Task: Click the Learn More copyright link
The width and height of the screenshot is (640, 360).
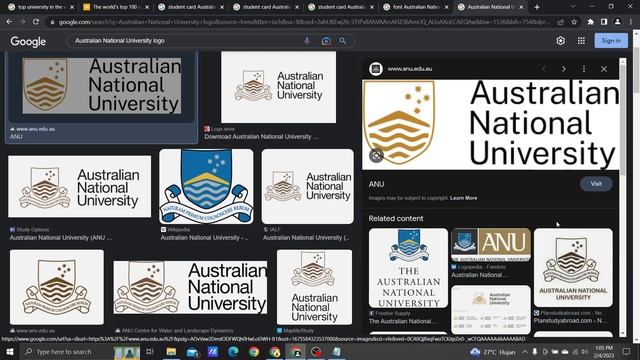Action: 463,198
